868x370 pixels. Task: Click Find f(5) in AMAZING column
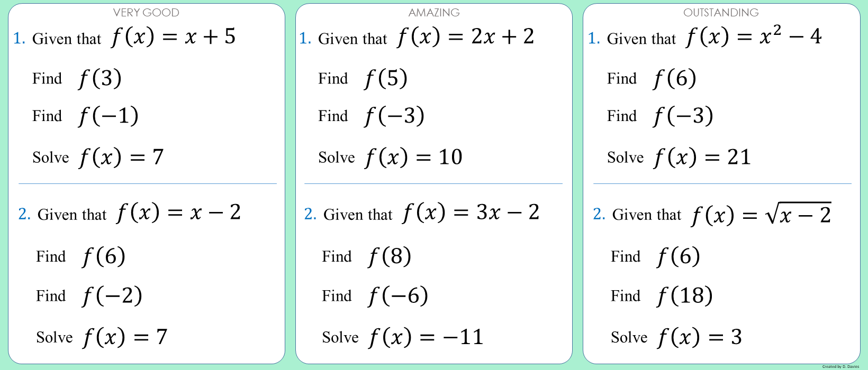pyautogui.click(x=363, y=79)
